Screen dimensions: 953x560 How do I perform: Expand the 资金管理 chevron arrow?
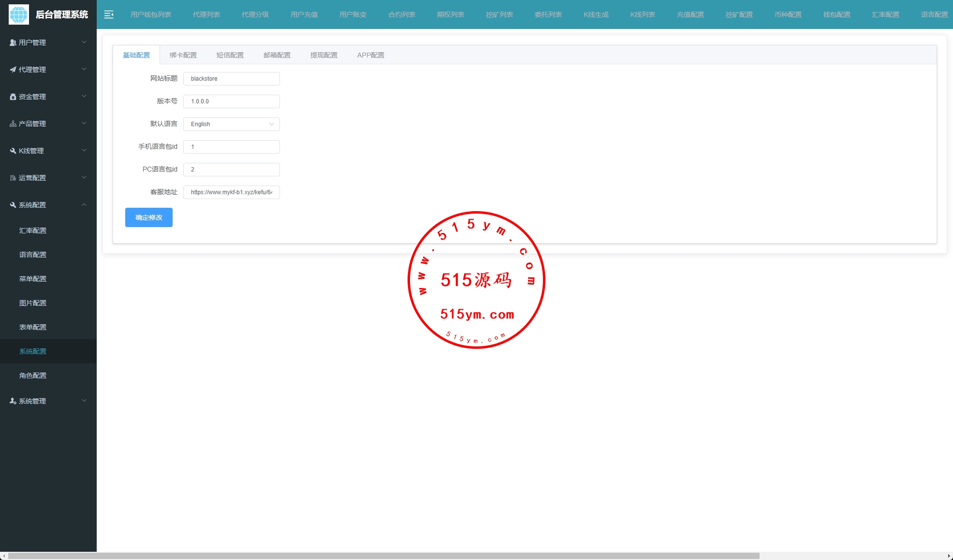(84, 97)
